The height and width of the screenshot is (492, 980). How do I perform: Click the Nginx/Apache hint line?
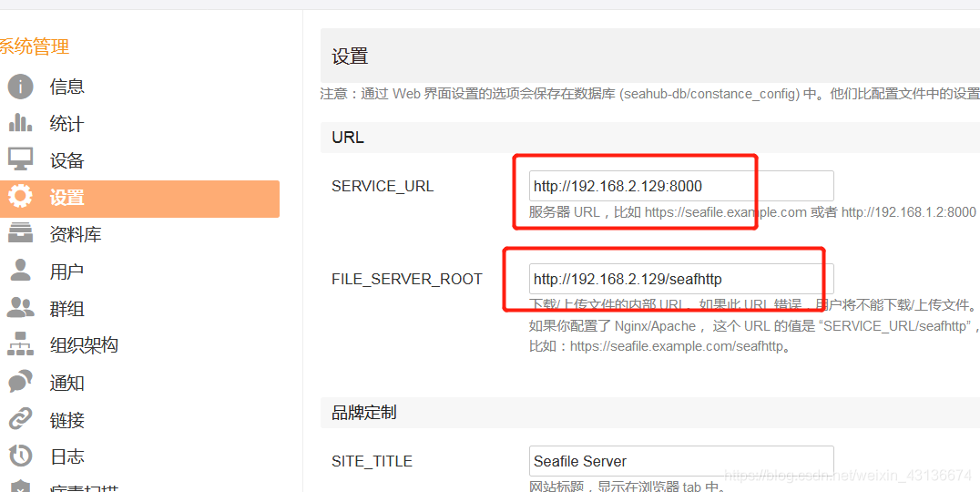(x=754, y=326)
